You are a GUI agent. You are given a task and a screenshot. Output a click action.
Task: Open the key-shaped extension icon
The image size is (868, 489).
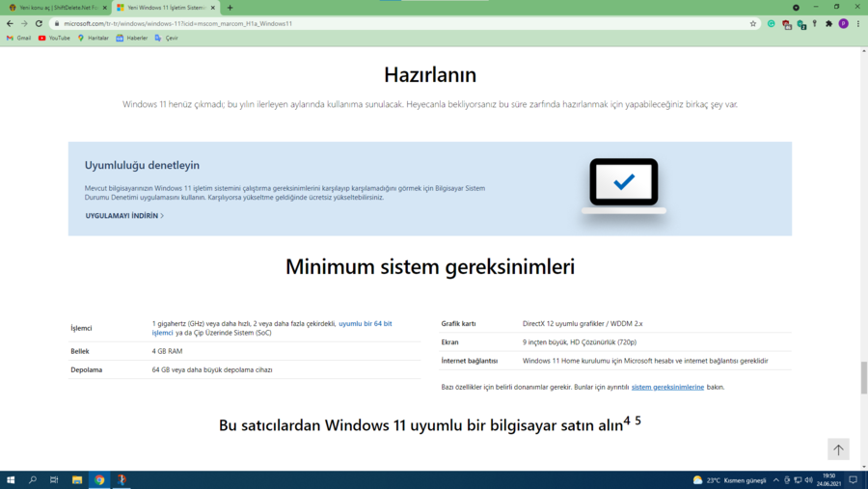(x=815, y=24)
